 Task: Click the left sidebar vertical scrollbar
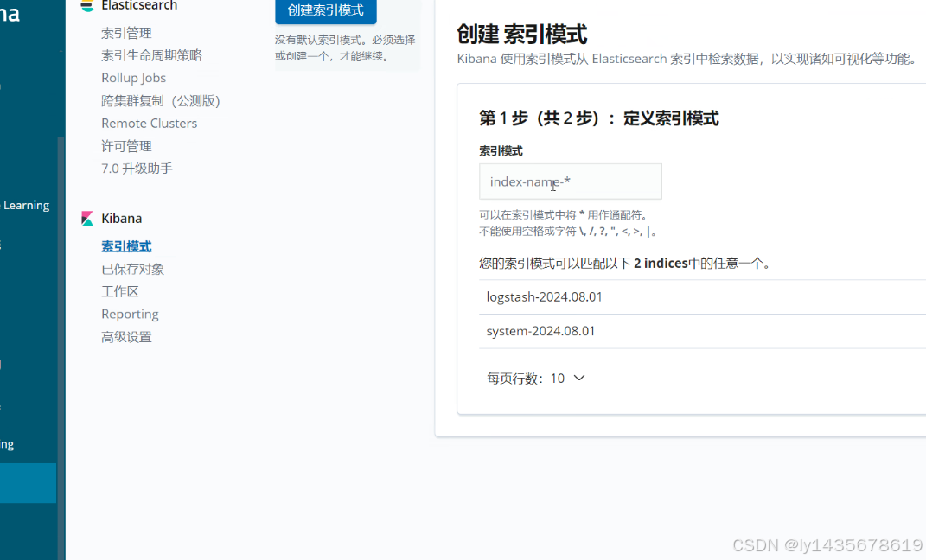tap(61, 348)
